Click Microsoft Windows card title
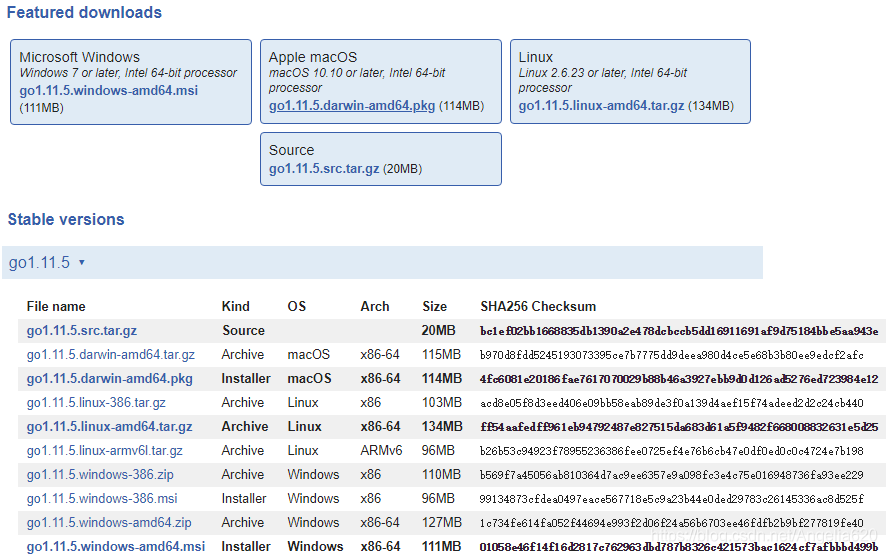Screen dimensions: 887x554 (x=79, y=57)
